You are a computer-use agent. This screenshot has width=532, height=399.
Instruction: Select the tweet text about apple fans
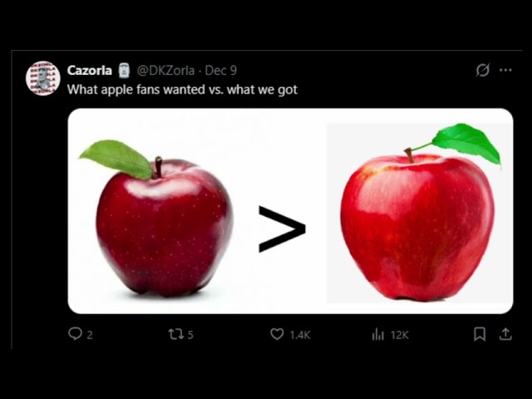click(x=182, y=90)
